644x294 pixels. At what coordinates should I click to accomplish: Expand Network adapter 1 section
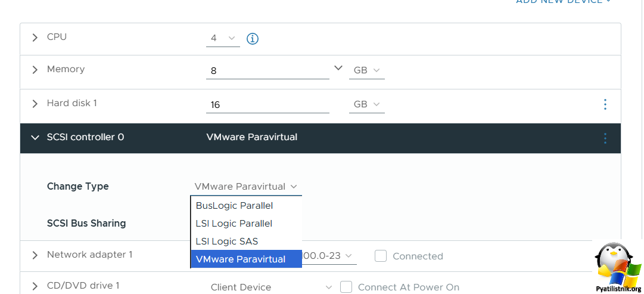click(35, 255)
